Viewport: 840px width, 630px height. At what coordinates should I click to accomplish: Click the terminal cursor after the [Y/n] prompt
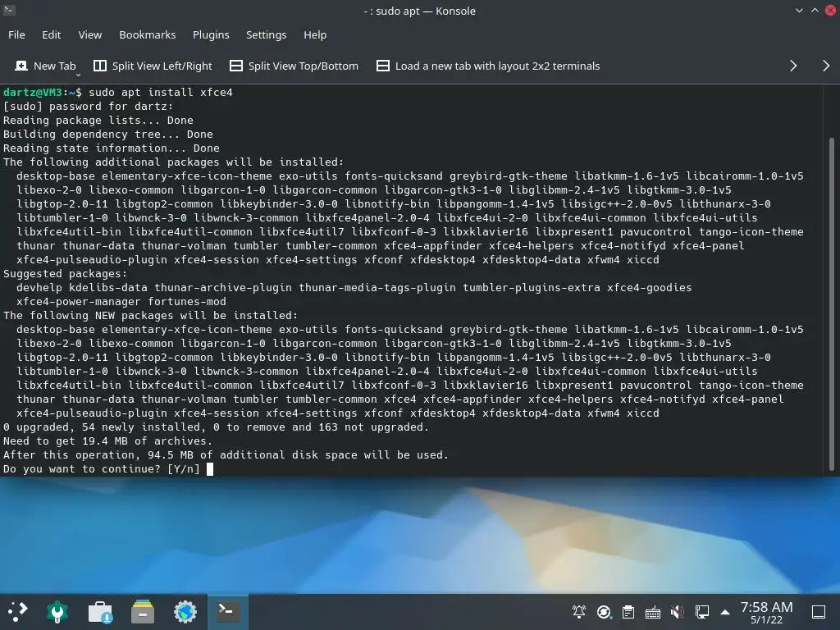[210, 469]
